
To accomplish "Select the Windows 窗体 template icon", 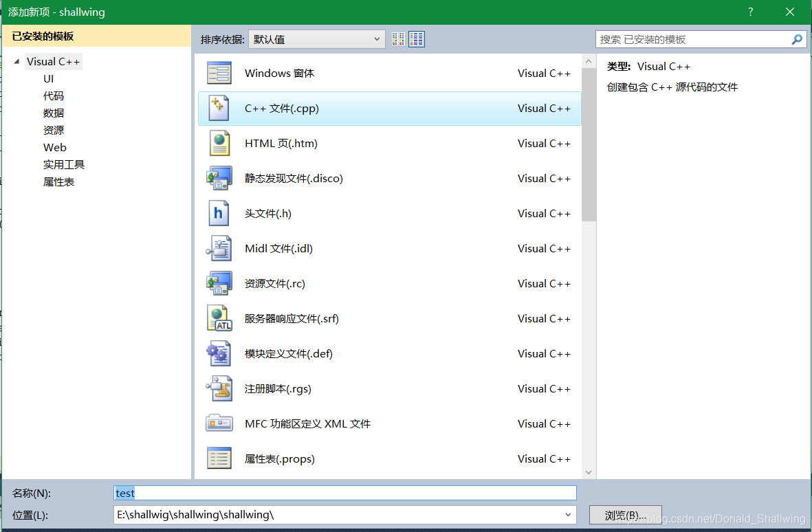I will [219, 73].
